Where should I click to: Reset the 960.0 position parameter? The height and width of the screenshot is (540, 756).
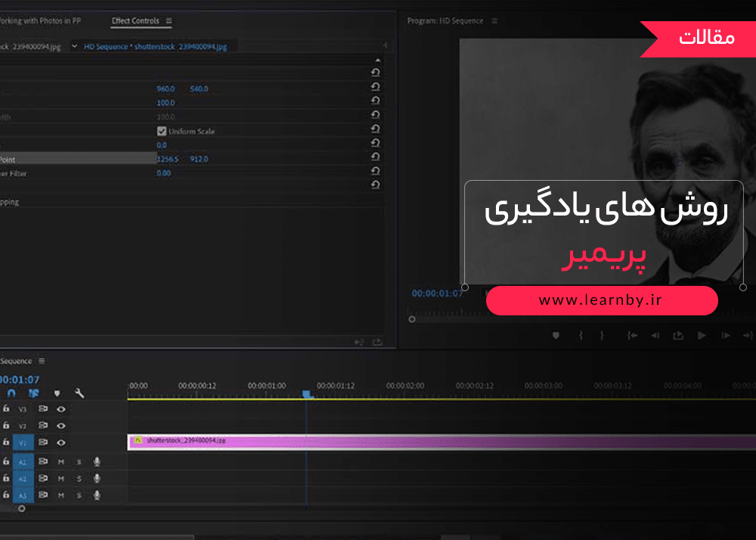[x=375, y=87]
